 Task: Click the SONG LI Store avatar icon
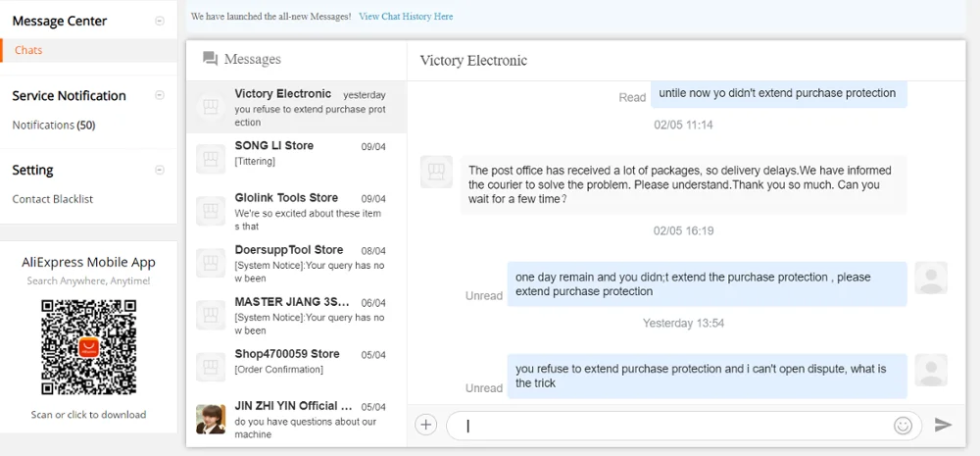(211, 159)
